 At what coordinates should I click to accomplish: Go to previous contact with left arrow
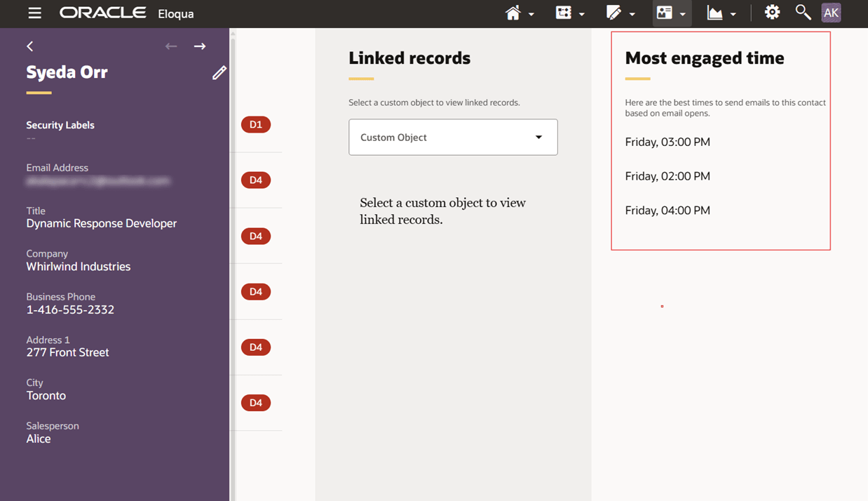pyautogui.click(x=171, y=46)
